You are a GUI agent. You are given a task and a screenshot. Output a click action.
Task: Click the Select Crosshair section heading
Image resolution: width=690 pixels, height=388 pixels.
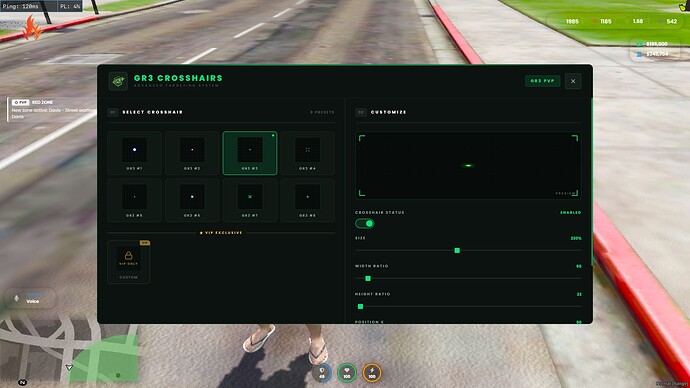point(152,112)
